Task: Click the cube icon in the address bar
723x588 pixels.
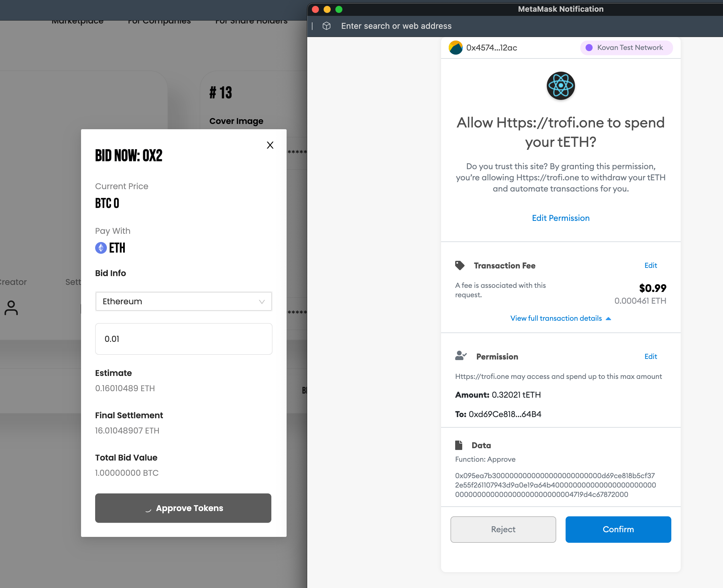Action: [327, 26]
